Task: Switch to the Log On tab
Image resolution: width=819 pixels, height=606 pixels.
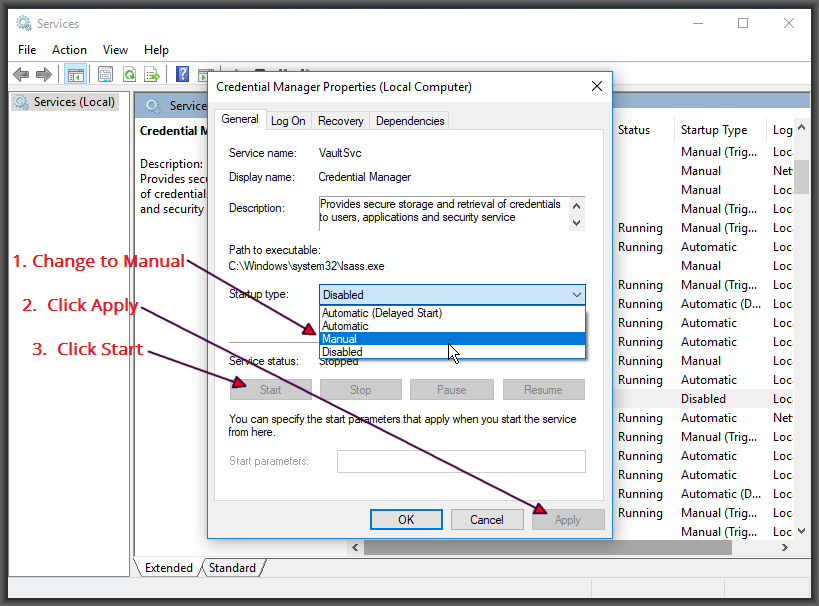Action: pyautogui.click(x=288, y=121)
